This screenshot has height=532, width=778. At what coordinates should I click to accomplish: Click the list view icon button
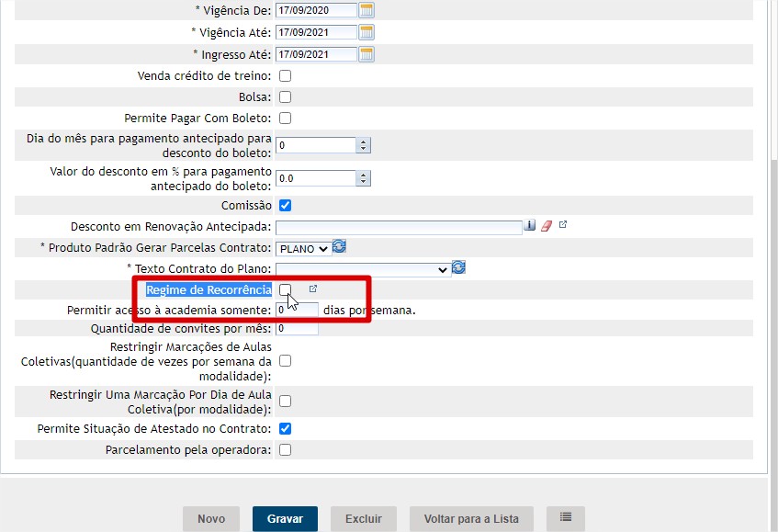(565, 518)
